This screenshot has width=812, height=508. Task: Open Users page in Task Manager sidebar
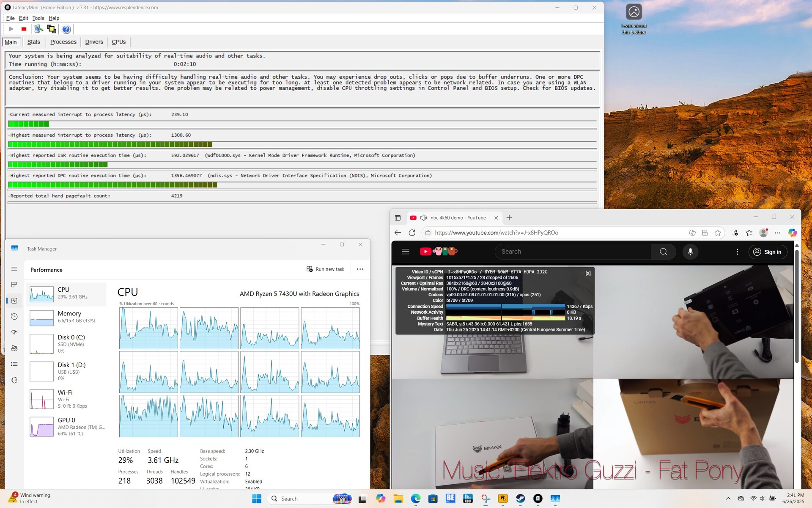pos(14,348)
